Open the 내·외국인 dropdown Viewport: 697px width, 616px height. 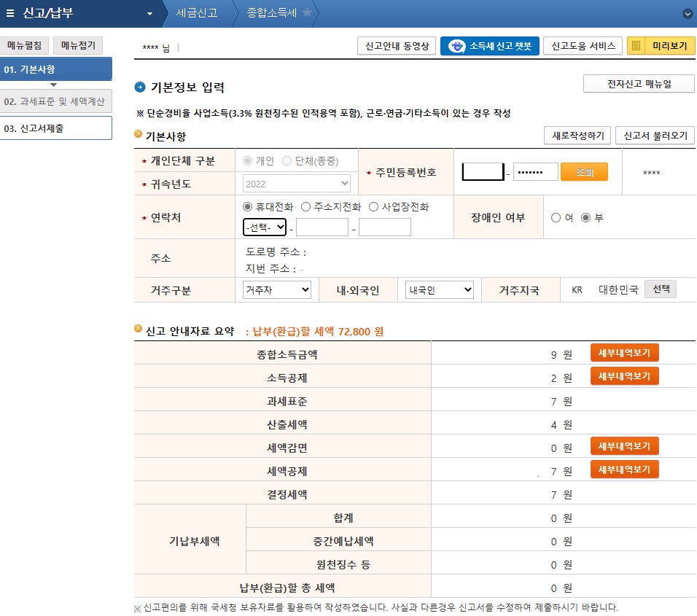click(x=437, y=289)
